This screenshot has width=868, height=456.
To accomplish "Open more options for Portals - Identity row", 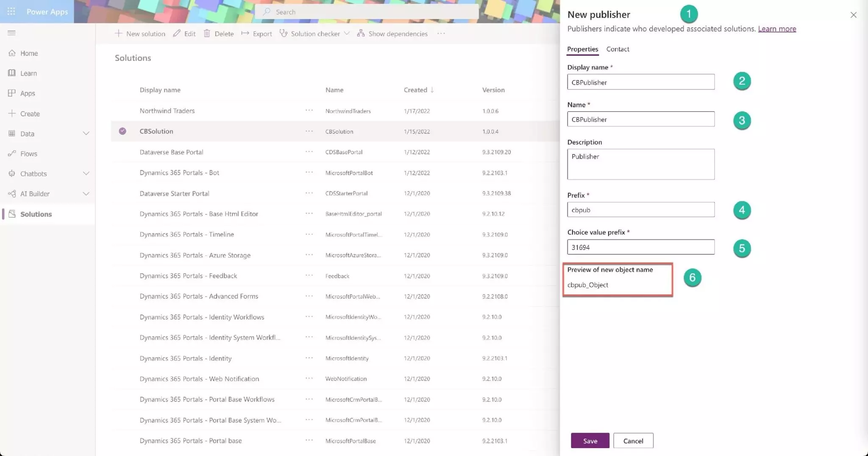I will coord(309,358).
